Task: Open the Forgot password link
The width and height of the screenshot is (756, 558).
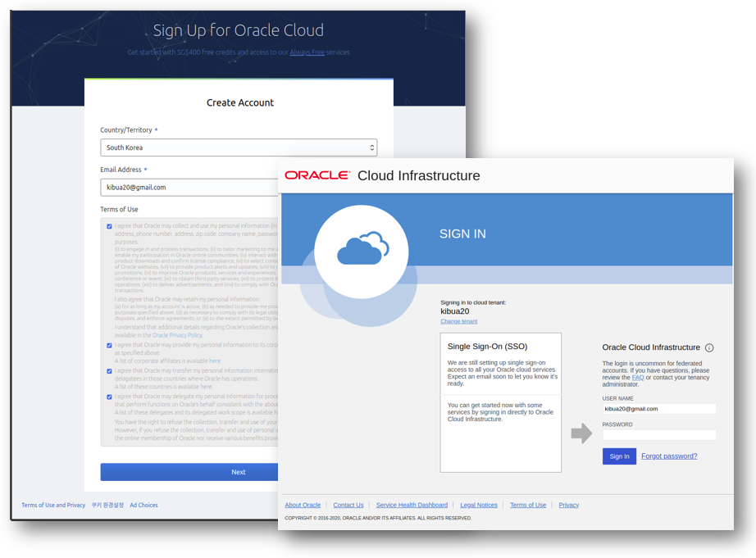Action: tap(669, 456)
